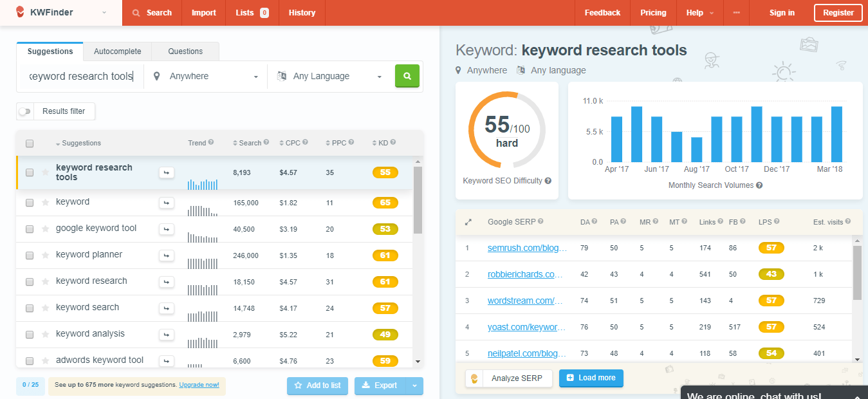
Task: Select the Suggestions tab
Action: 50,51
